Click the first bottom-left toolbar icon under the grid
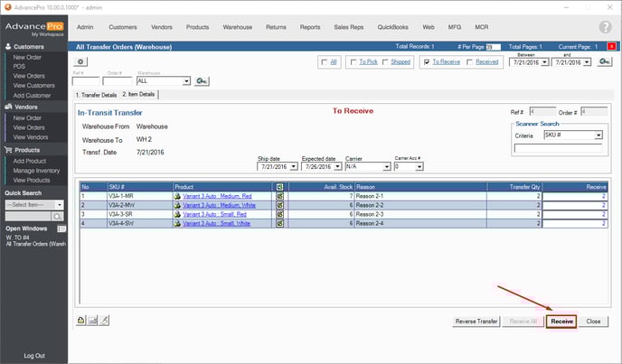Screen dimensions: 622x364 [x=82, y=320]
